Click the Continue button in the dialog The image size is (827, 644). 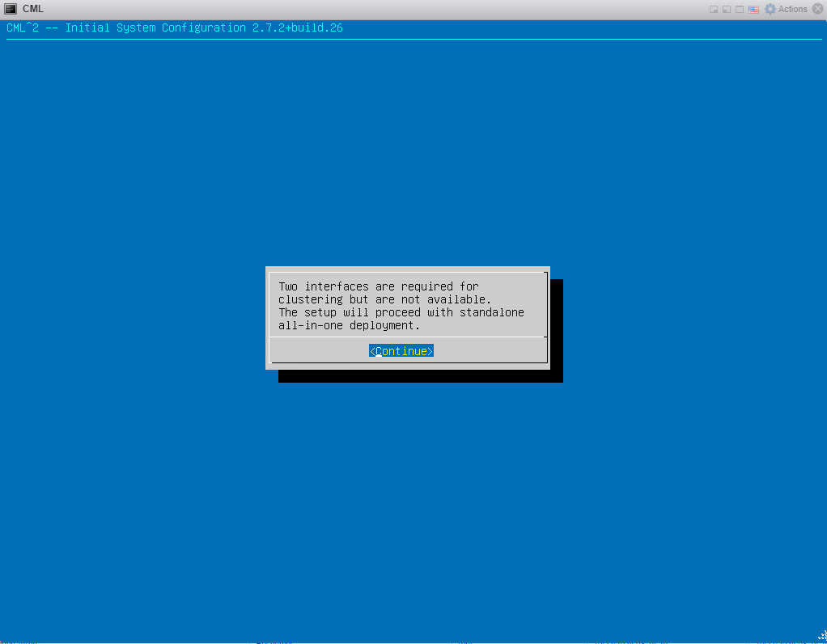click(401, 351)
